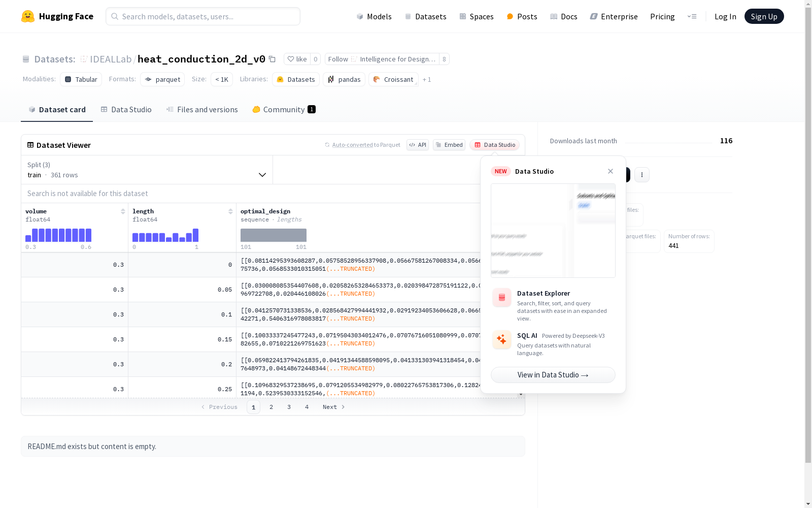Sort by the length column
The width and height of the screenshot is (812, 508).
coord(230,211)
